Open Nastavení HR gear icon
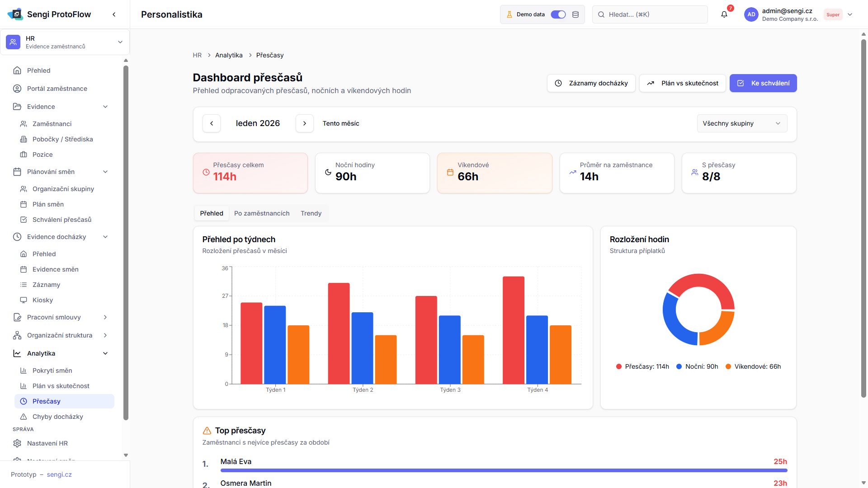 [17, 443]
